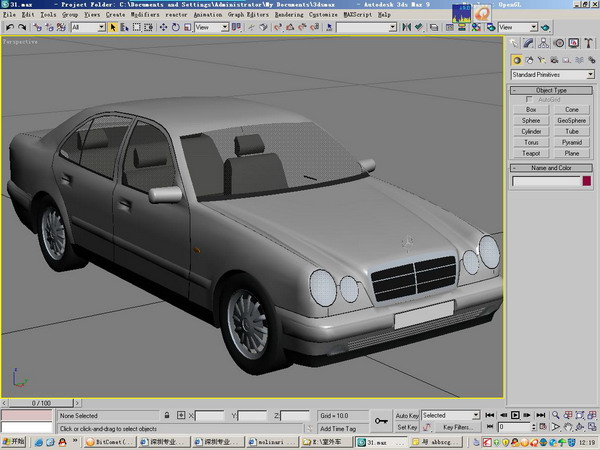Toggle Auto Key animation mode

407,416
